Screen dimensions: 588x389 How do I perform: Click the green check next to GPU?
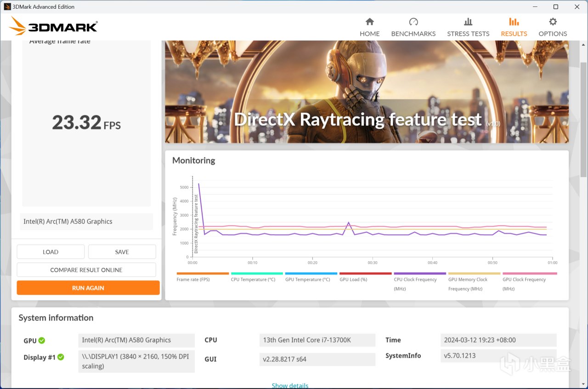[x=42, y=341]
